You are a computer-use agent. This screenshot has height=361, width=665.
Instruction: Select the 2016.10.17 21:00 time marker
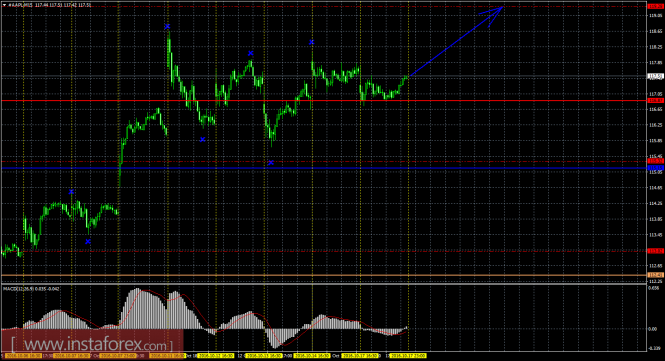click(x=408, y=355)
